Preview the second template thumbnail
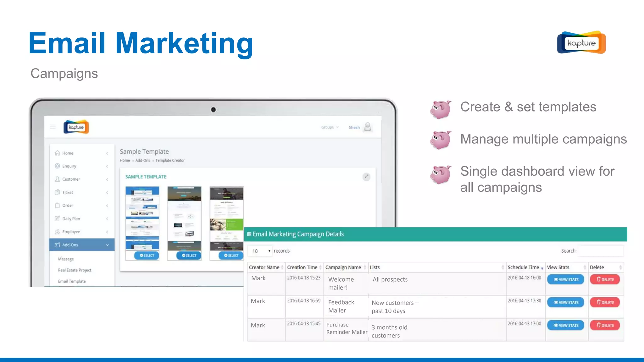Image resolution: width=644 pixels, height=362 pixels. 185,218
